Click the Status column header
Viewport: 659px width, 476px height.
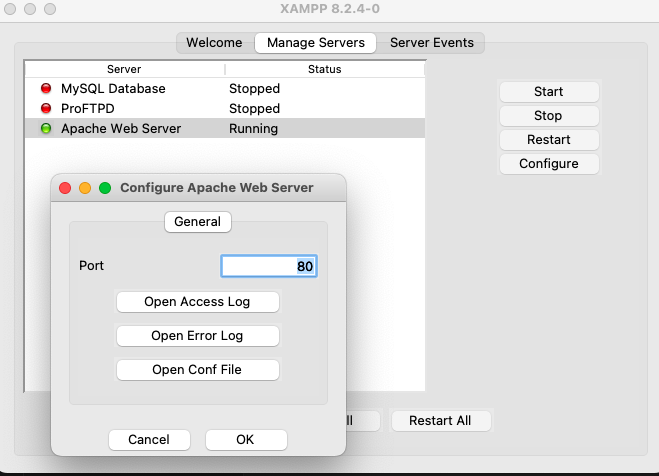click(325, 69)
